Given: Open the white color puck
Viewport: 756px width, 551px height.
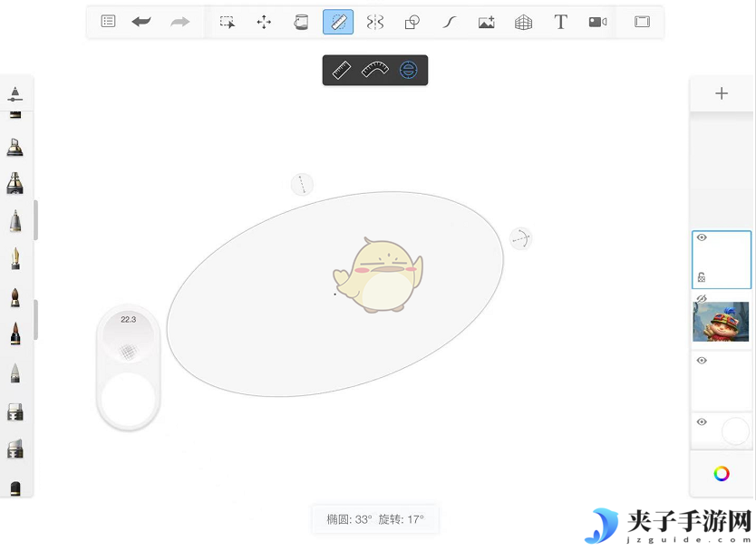Looking at the screenshot, I should pos(128,399).
